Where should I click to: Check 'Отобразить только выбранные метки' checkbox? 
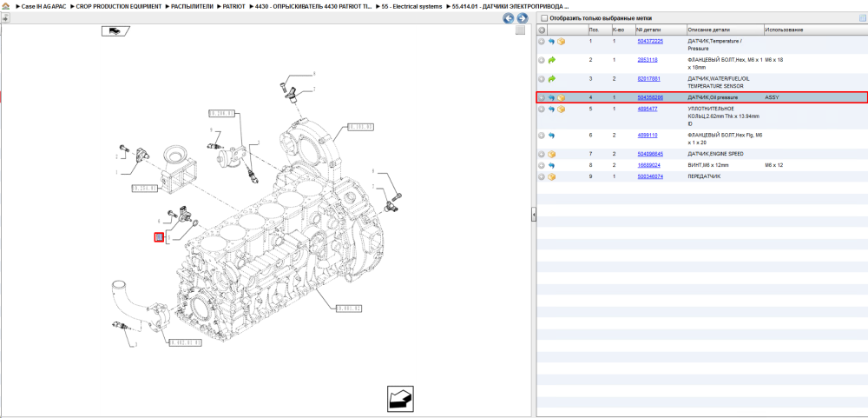coord(543,18)
